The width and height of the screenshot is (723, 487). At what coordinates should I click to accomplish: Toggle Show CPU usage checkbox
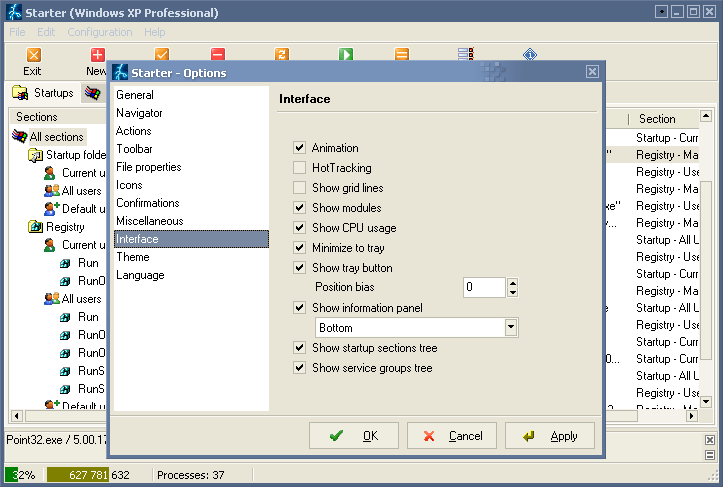(300, 227)
